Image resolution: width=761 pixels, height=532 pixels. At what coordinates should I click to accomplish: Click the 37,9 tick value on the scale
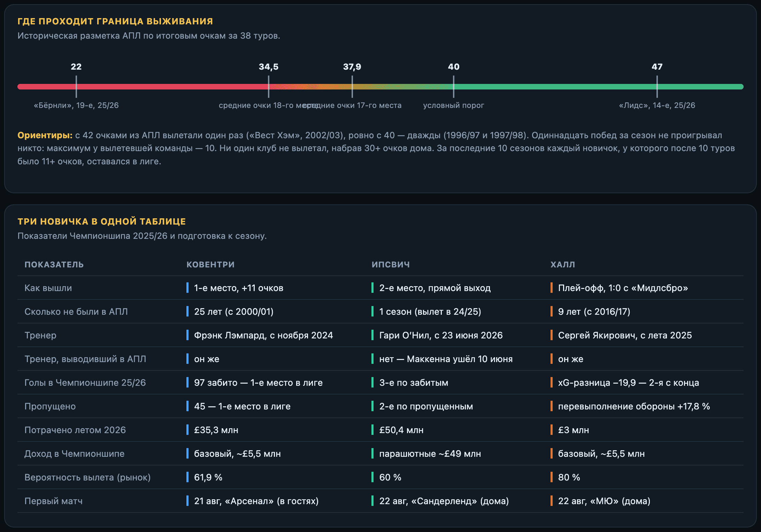pyautogui.click(x=352, y=66)
